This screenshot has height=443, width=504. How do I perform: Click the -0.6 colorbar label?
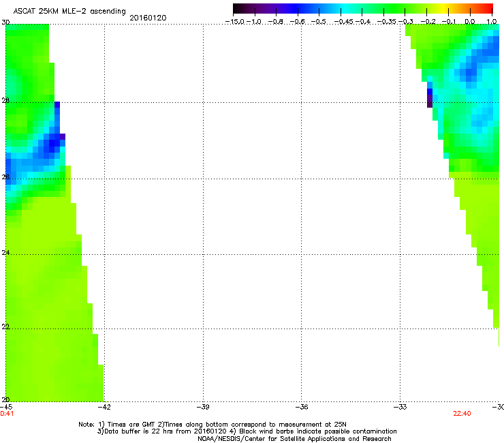click(298, 22)
